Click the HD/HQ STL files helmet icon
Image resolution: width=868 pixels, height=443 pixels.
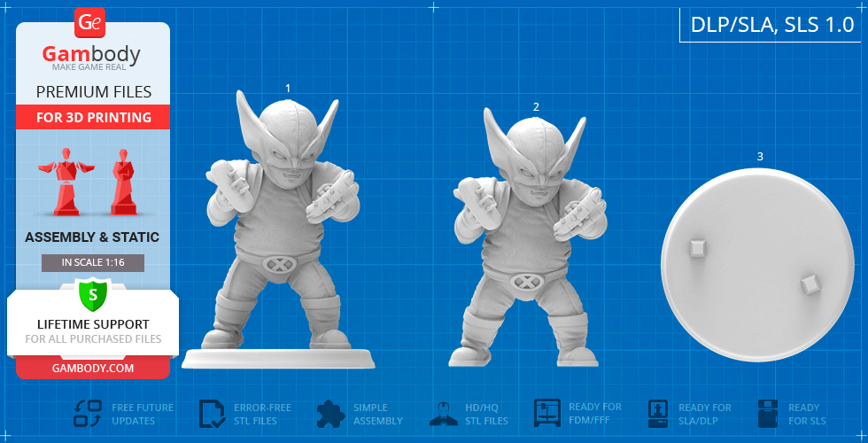(x=444, y=414)
